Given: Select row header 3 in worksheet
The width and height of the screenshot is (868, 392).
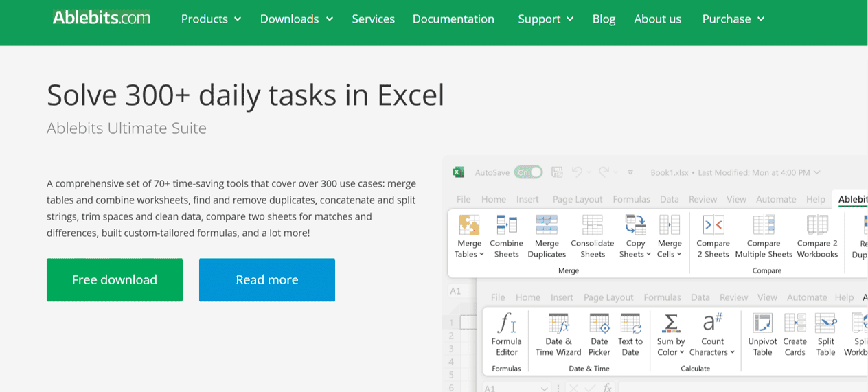Looking at the screenshot, I should [451, 349].
